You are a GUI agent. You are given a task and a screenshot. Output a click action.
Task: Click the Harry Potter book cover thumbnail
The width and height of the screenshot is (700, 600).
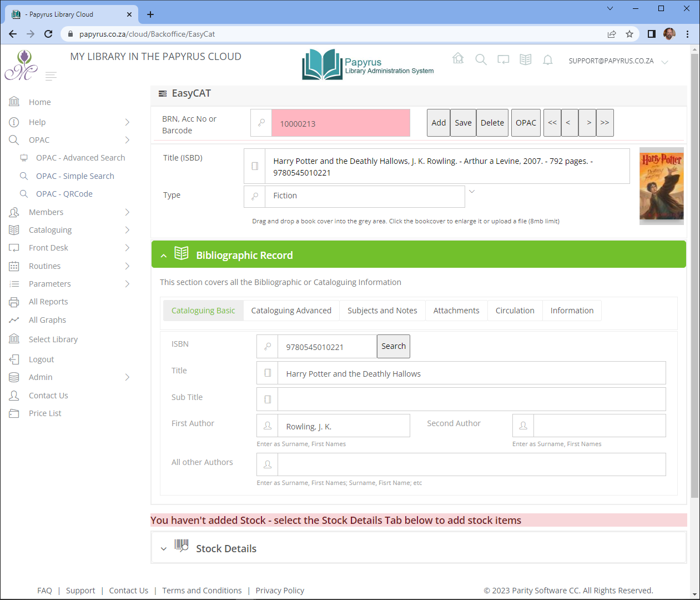pyautogui.click(x=662, y=186)
